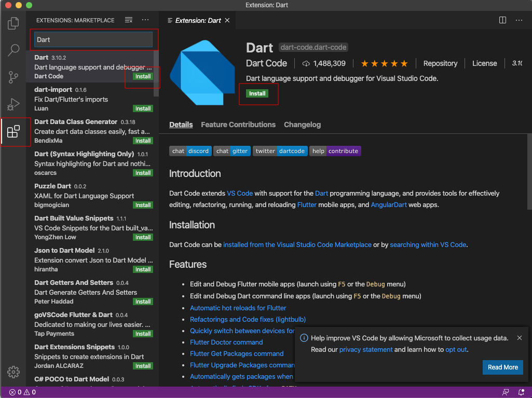Install Dart Built Value Snippets
Screen dimensions: 532x398
(x=143, y=238)
